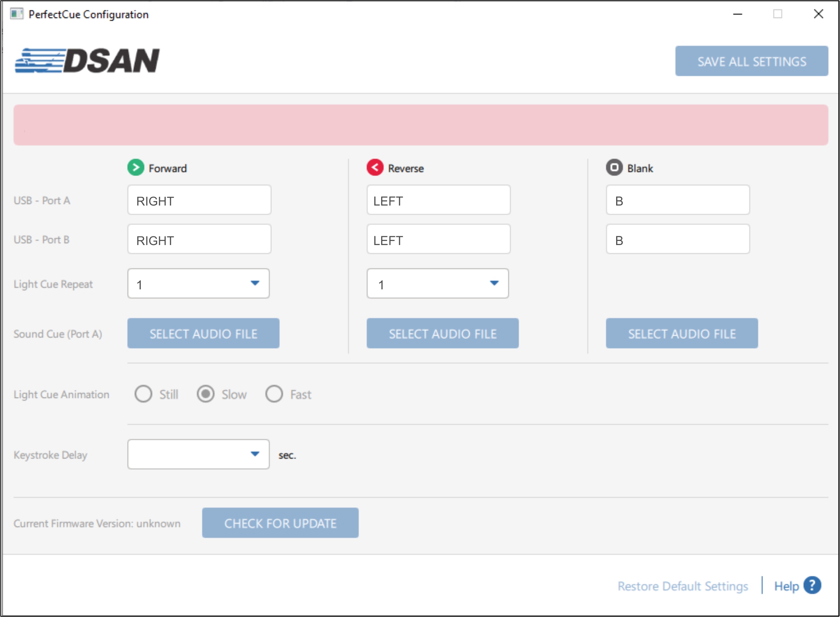Click the DSAN logo
This screenshot has width=840, height=617.
[x=87, y=61]
